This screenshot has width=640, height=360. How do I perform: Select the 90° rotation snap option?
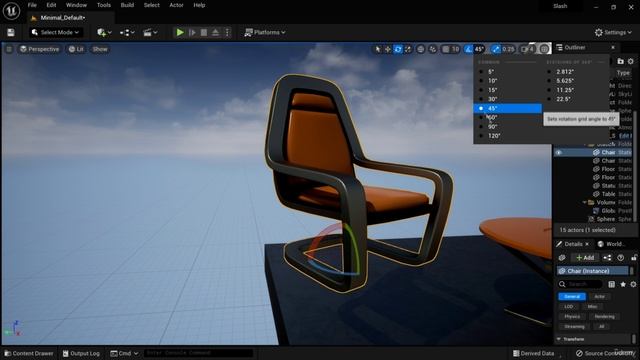(x=508, y=127)
